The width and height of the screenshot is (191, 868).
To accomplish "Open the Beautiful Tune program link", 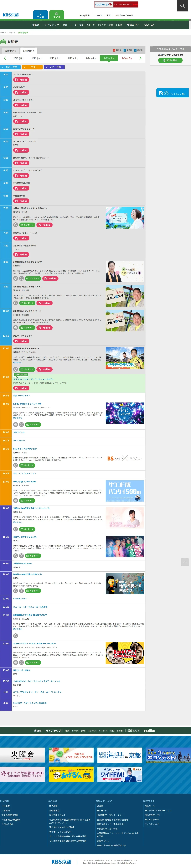I will click(x=20, y=599).
